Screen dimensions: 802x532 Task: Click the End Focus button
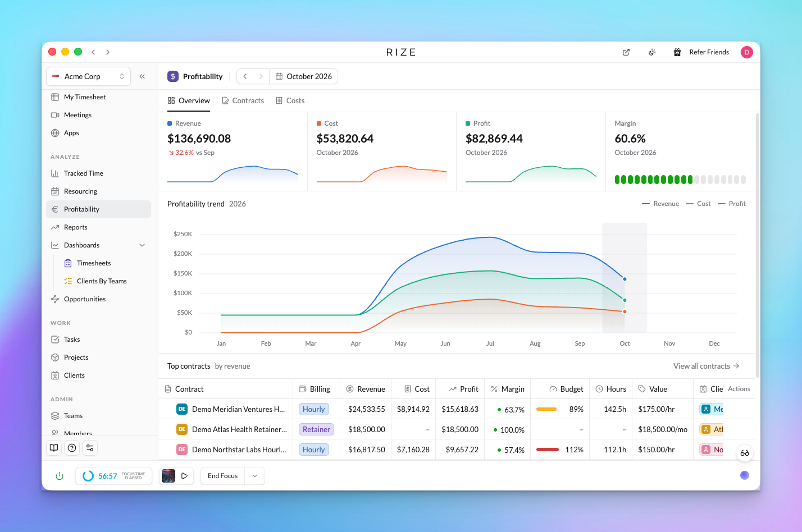coord(223,476)
